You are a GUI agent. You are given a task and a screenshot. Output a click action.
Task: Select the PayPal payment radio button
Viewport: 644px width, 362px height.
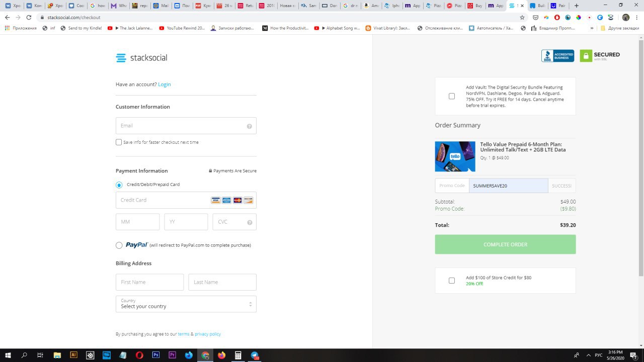click(x=119, y=245)
